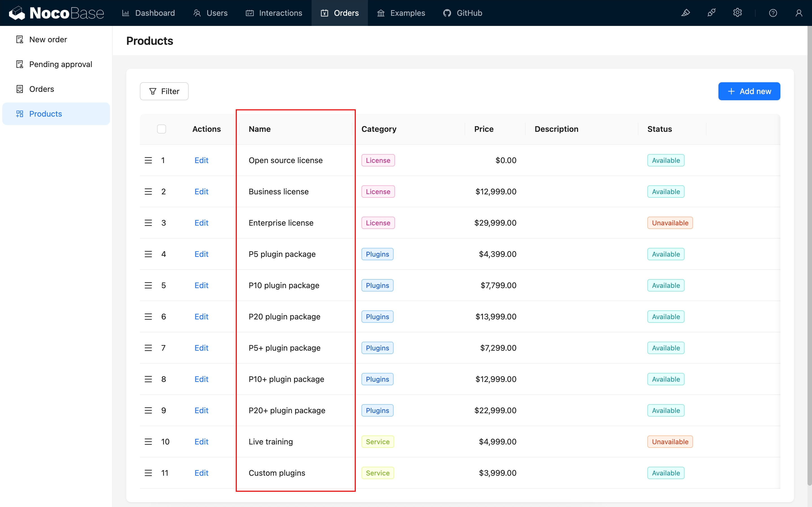The height and width of the screenshot is (507, 812).
Task: Open the plugin manager rocket icon
Action: 711,13
